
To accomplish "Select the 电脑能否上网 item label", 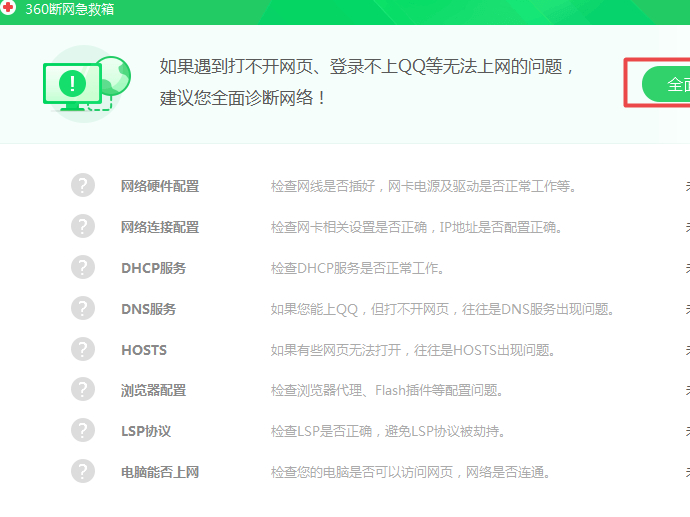I will coord(160,472).
